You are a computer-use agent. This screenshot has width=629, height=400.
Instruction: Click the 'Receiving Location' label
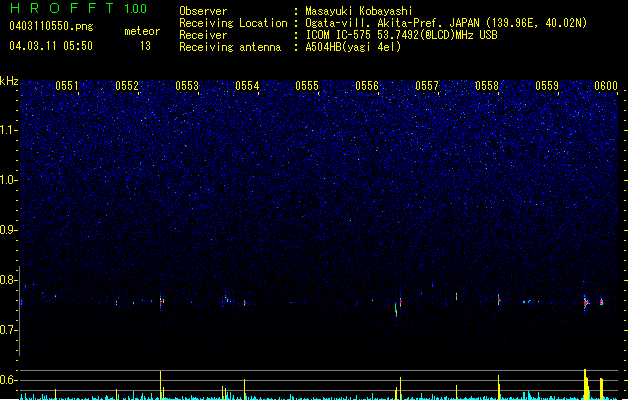click(233, 23)
